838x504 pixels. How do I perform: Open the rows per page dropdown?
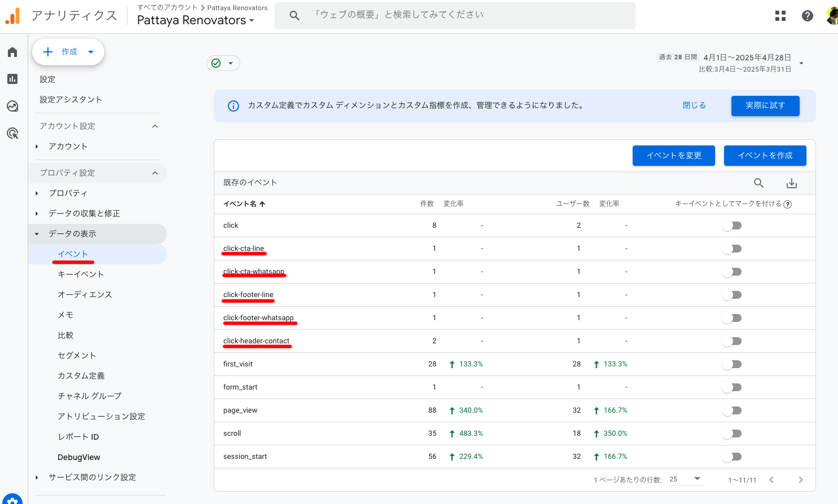coord(685,479)
